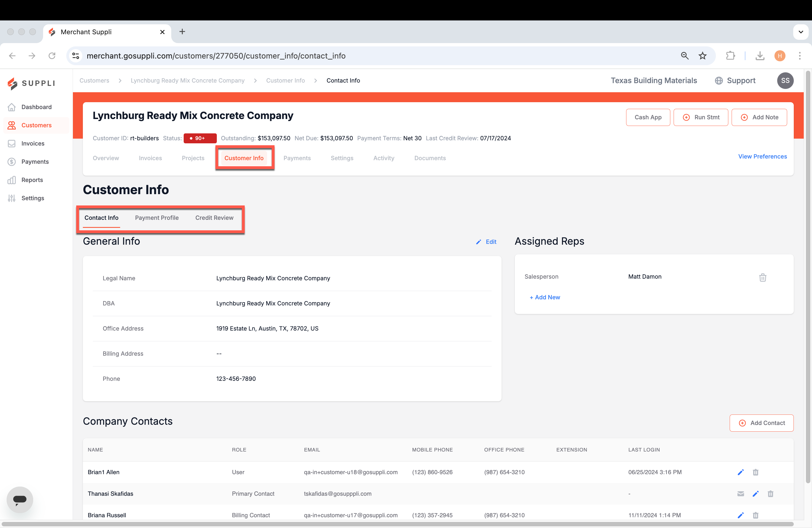Select the Contact Info sub-tab
This screenshot has height=528, width=812.
point(101,218)
